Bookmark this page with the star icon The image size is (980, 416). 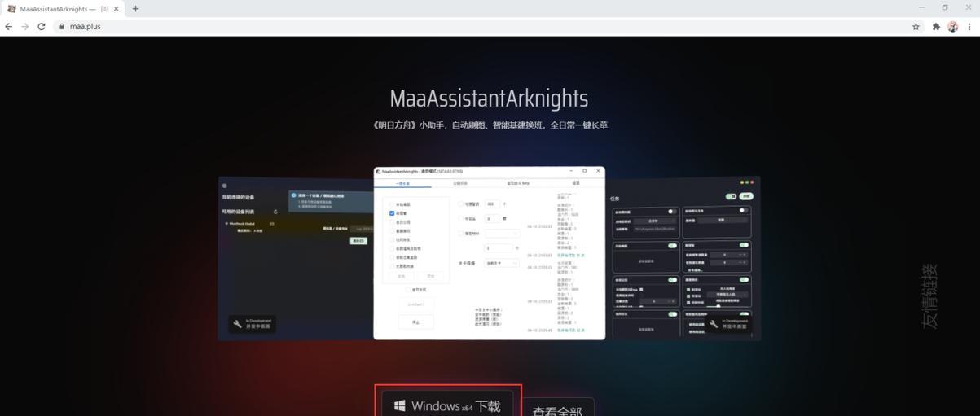(916, 26)
